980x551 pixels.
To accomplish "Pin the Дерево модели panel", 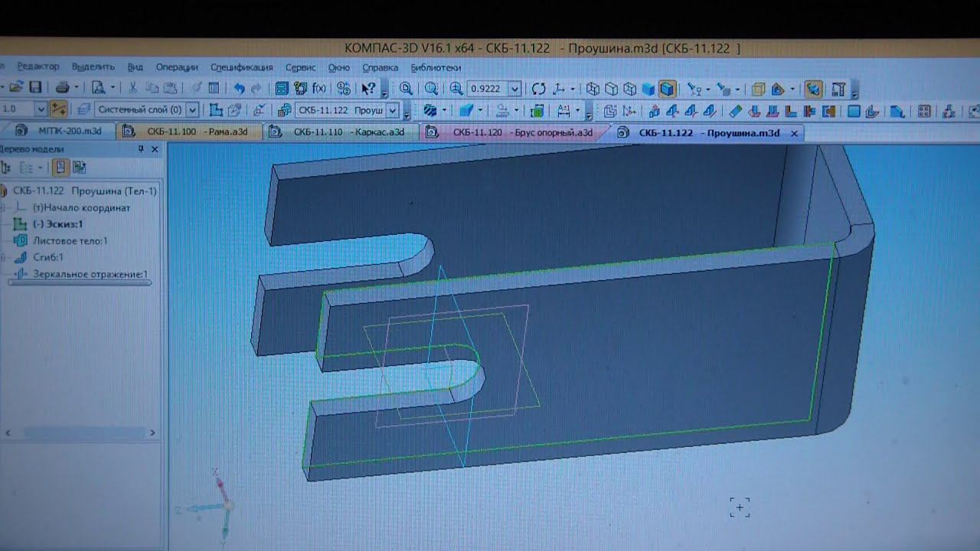I will [x=141, y=149].
